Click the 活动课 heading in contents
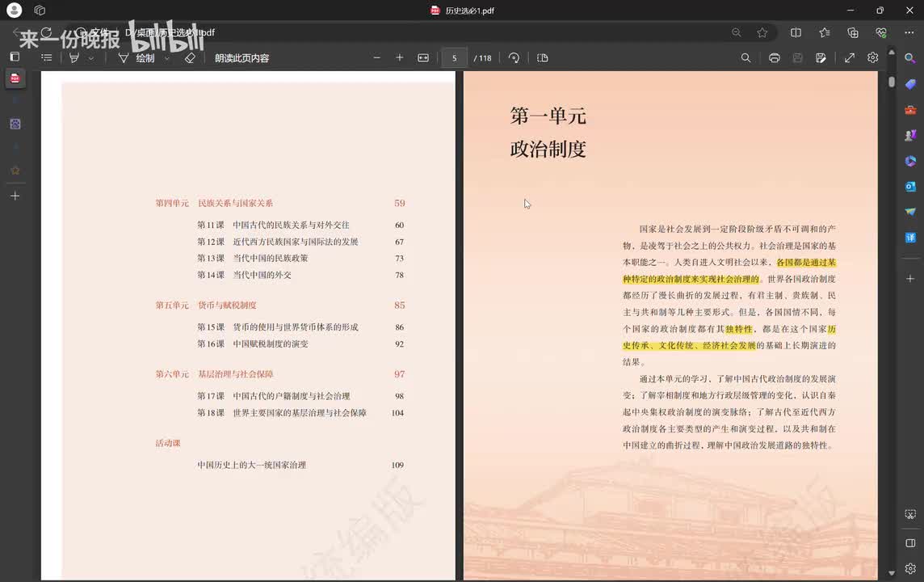This screenshot has height=582, width=924. 168,443
